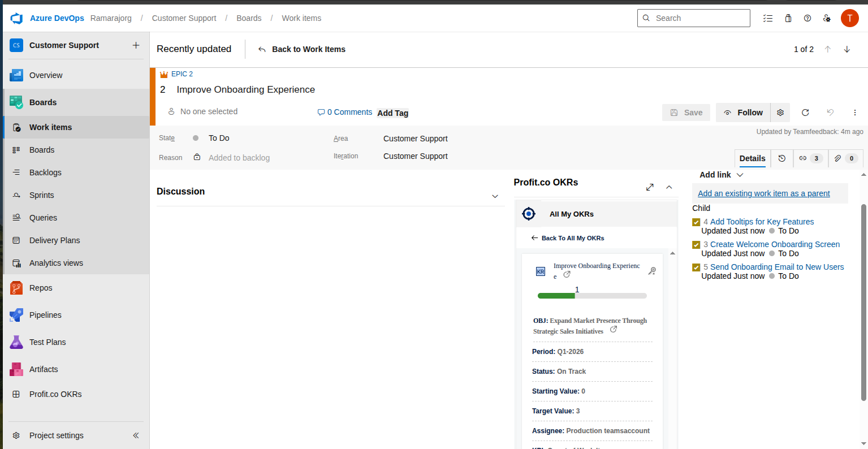Open the user avatar T menu
The height and width of the screenshot is (449, 868).
coord(850,18)
